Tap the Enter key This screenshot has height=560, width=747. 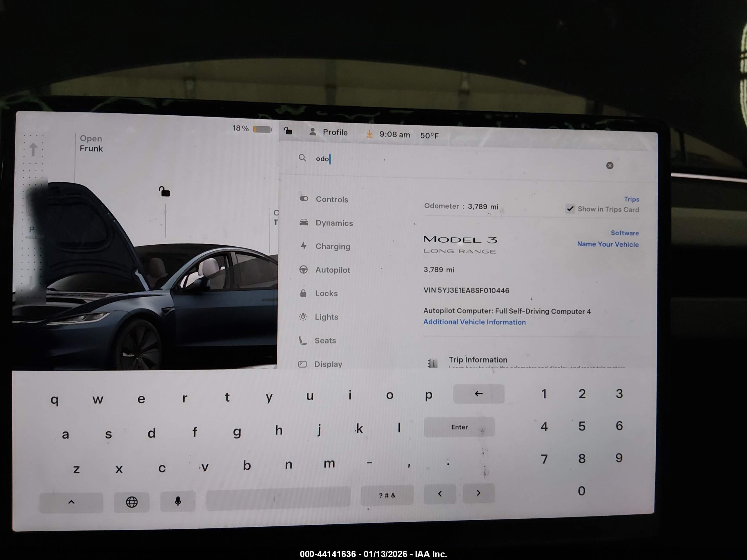click(459, 427)
